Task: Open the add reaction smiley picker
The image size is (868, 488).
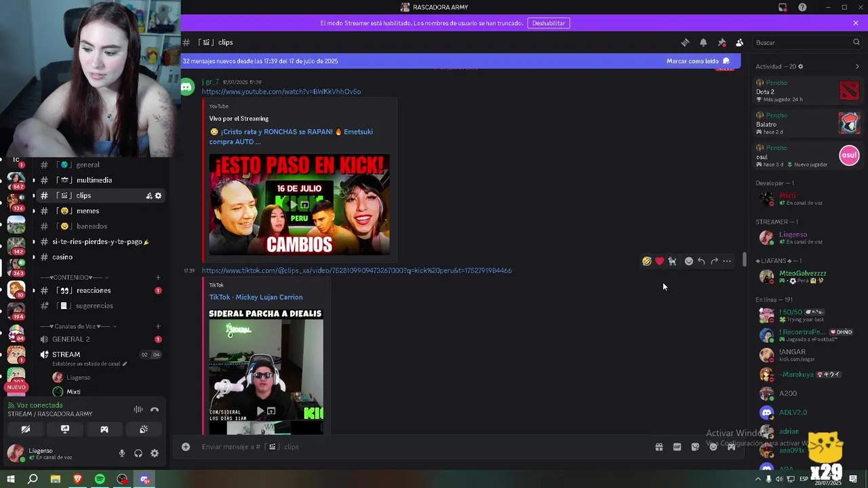Action: 688,261
